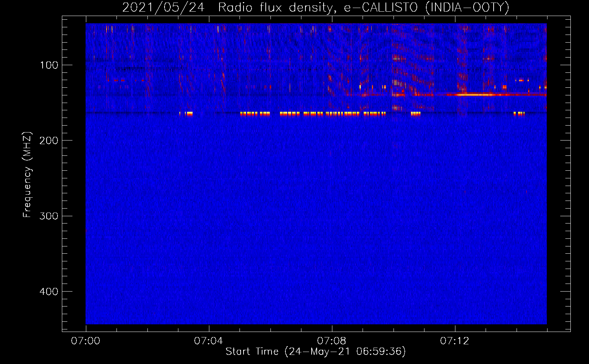
Task: Click the '400' frequency tick label
Action: [49, 292]
